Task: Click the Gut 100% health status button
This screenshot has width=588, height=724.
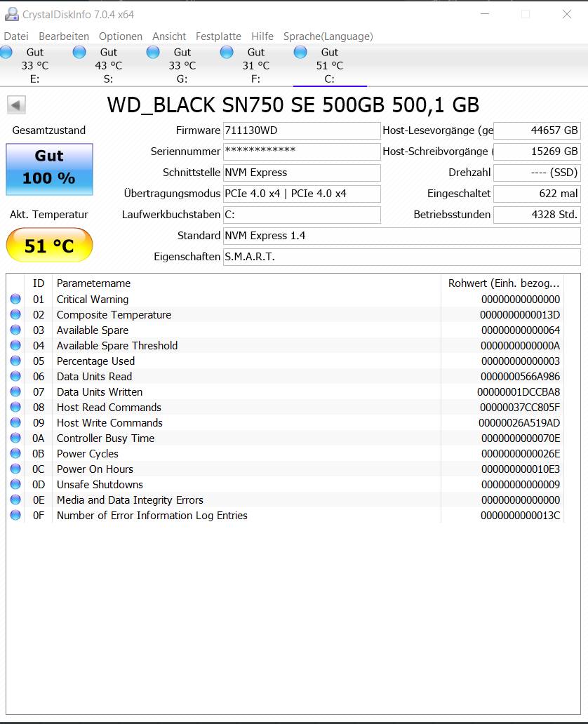Action: pyautogui.click(x=49, y=169)
